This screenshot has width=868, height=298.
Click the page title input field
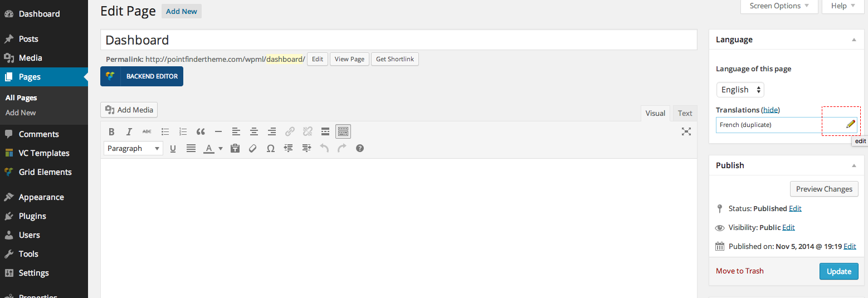pos(398,40)
